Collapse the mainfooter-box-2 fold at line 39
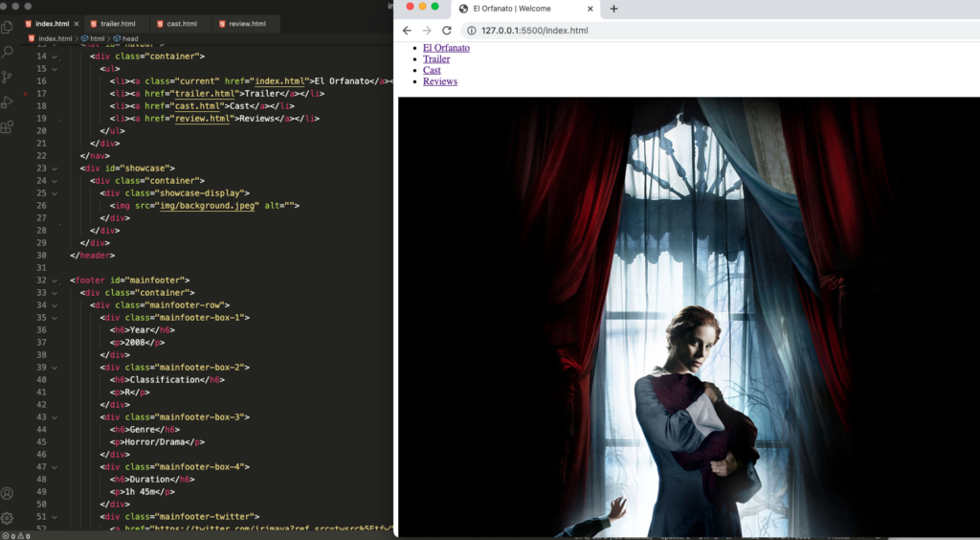This screenshot has height=540, width=980. [55, 368]
